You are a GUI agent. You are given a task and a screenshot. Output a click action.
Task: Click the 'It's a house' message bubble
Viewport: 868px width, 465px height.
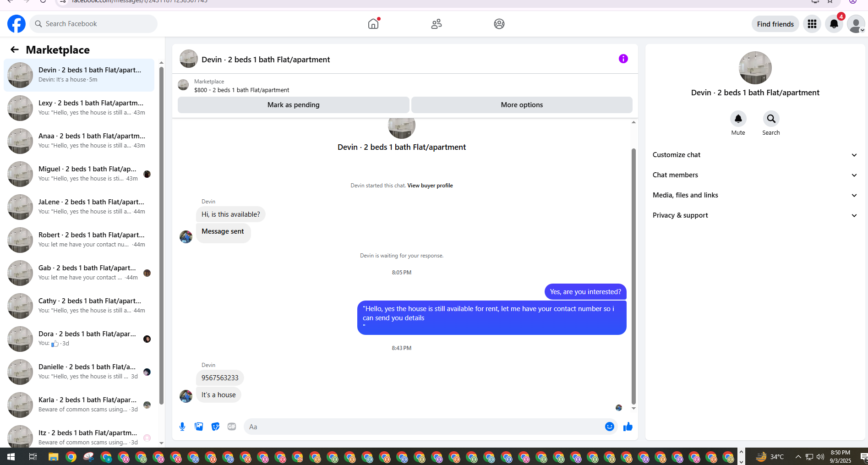218,395
